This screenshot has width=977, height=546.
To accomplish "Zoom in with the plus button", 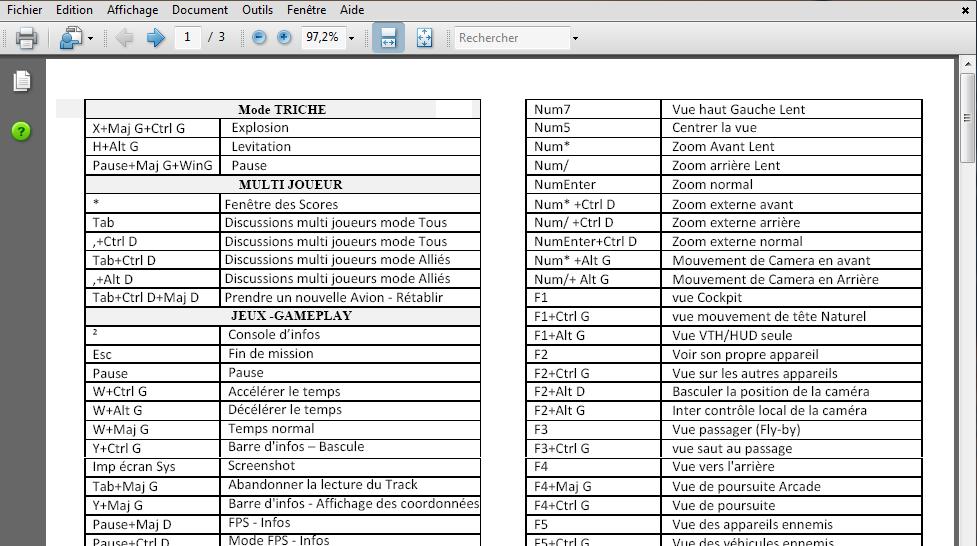I will tap(284, 38).
